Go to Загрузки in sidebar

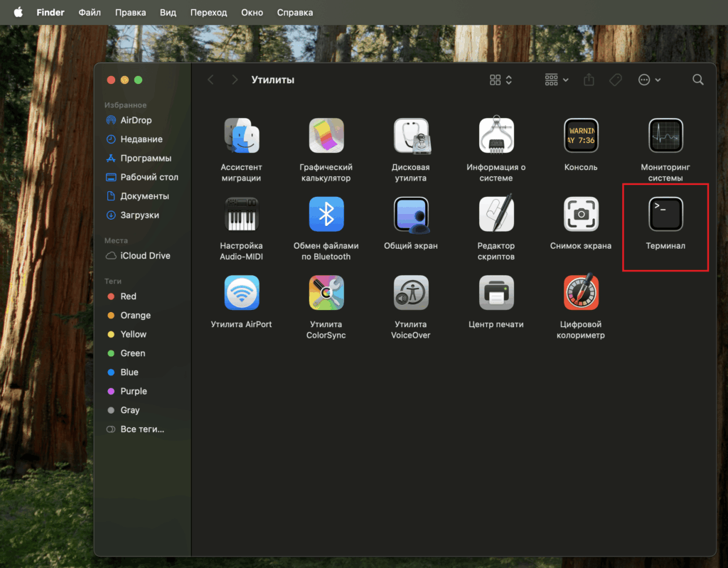point(139,215)
